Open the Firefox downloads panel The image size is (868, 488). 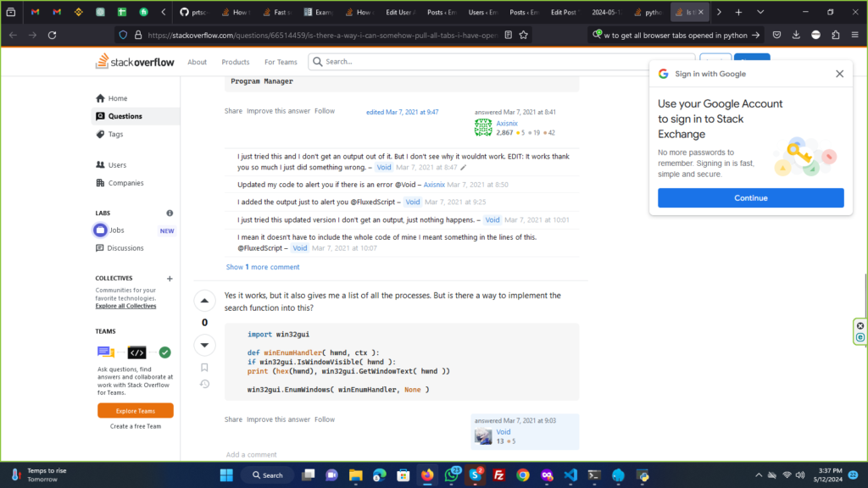(796, 35)
